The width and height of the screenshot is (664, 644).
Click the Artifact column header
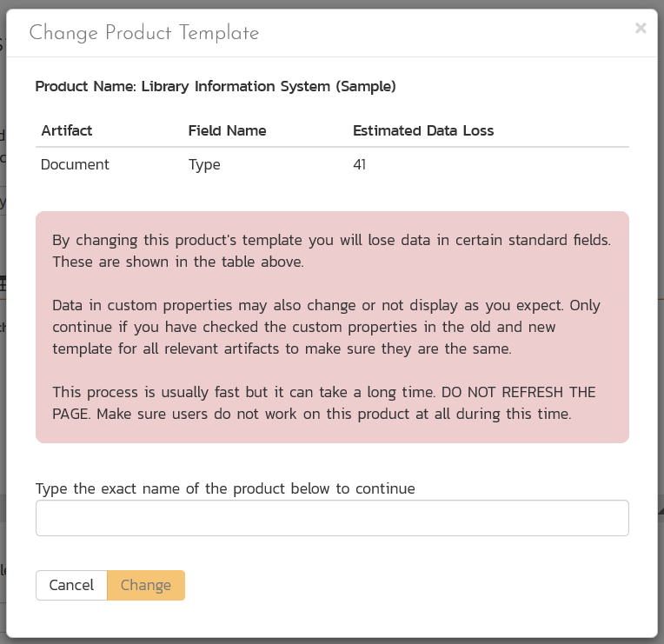coord(67,131)
